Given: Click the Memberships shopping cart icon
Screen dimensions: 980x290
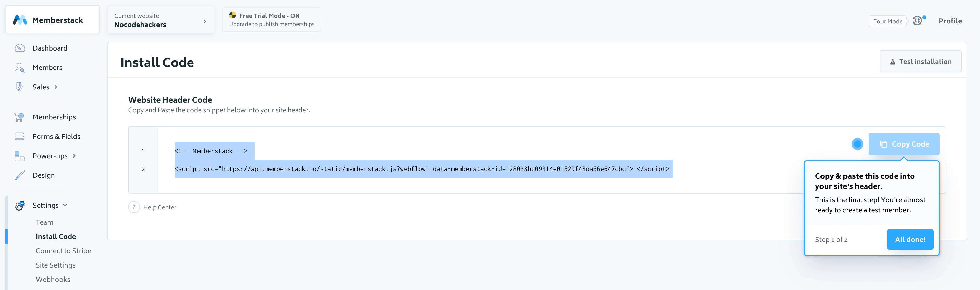Looking at the screenshot, I should 19,117.
